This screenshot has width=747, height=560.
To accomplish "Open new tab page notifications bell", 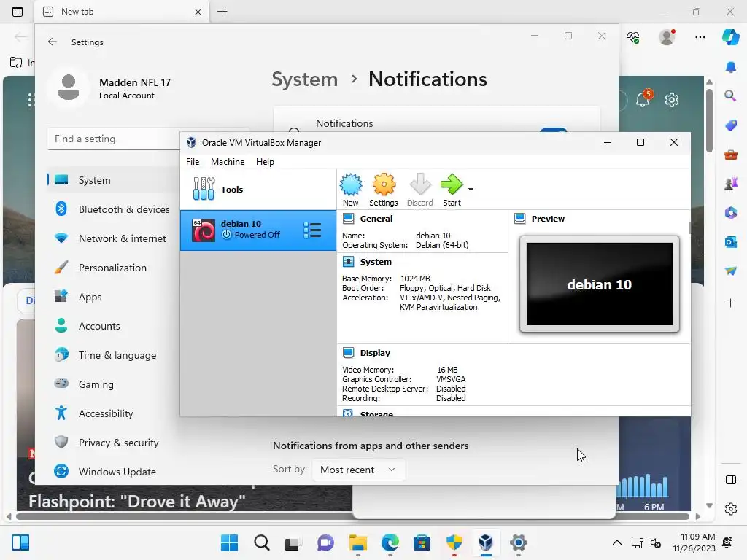I will coord(643,99).
